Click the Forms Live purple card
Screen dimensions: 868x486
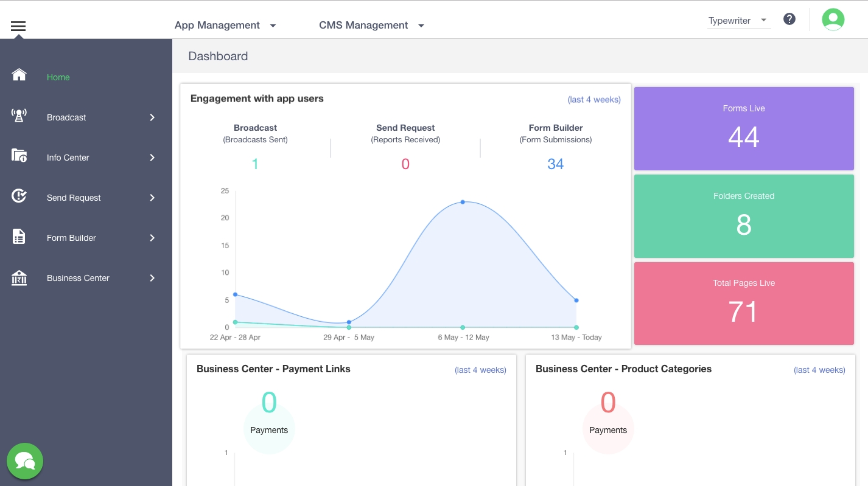click(744, 128)
